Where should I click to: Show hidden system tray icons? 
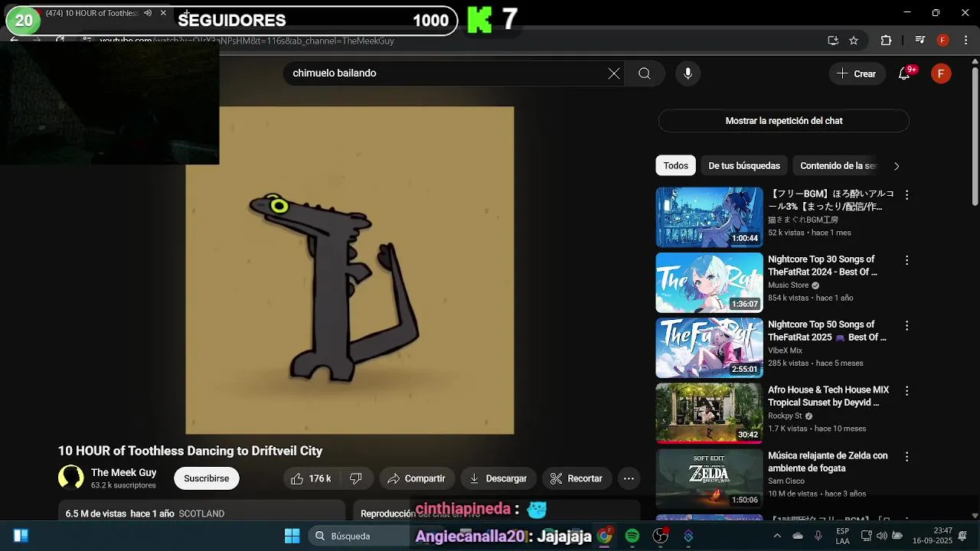[x=777, y=536]
